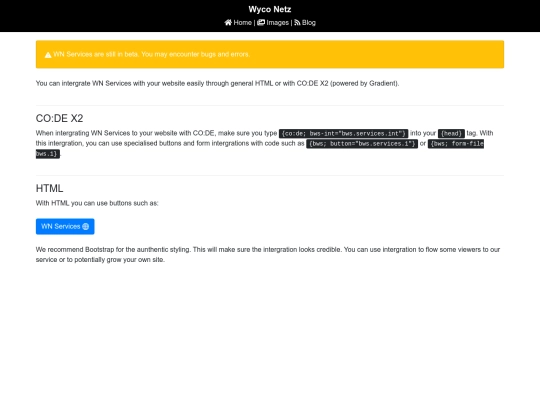Click the intro sentence about integrating WN Services
The height and width of the screenshot is (405, 540).
(217, 83)
